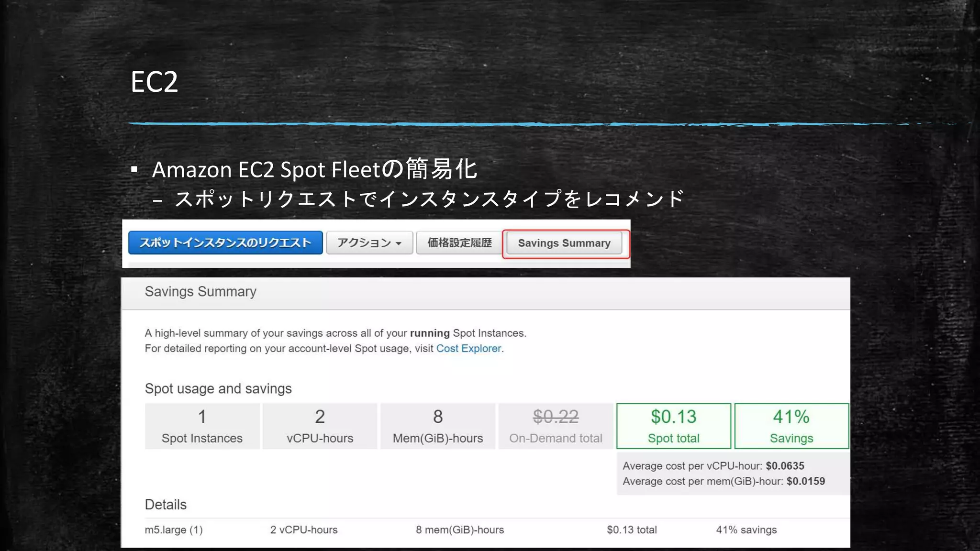This screenshot has height=551, width=980.
Task: Open the アクション dropdown menu
Action: pyautogui.click(x=369, y=243)
